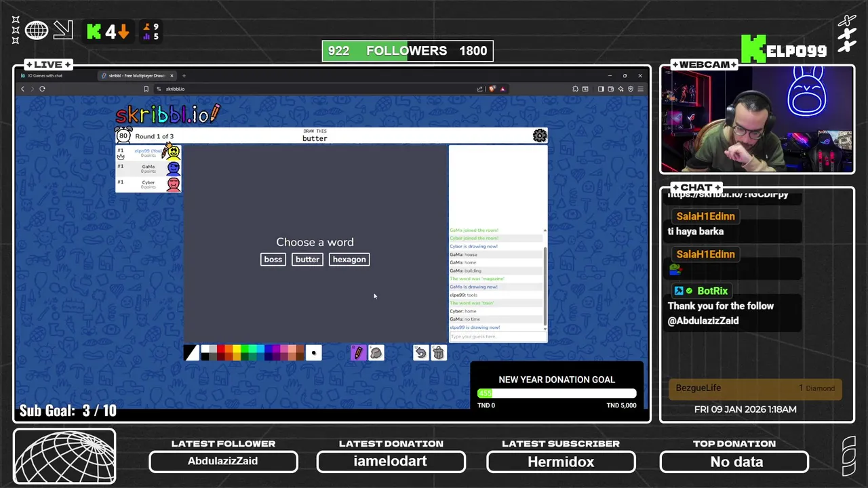
Task: Choose the brown color swatch
Action: [300, 348]
